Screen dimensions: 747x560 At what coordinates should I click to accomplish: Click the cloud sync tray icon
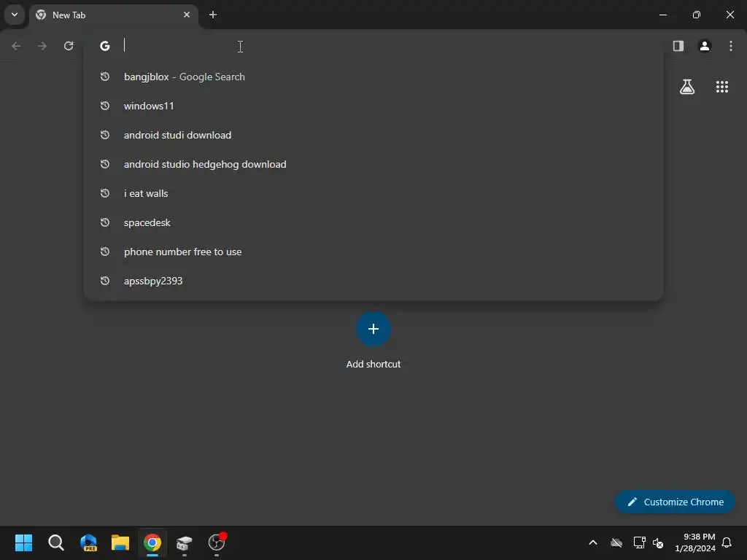tap(616, 542)
